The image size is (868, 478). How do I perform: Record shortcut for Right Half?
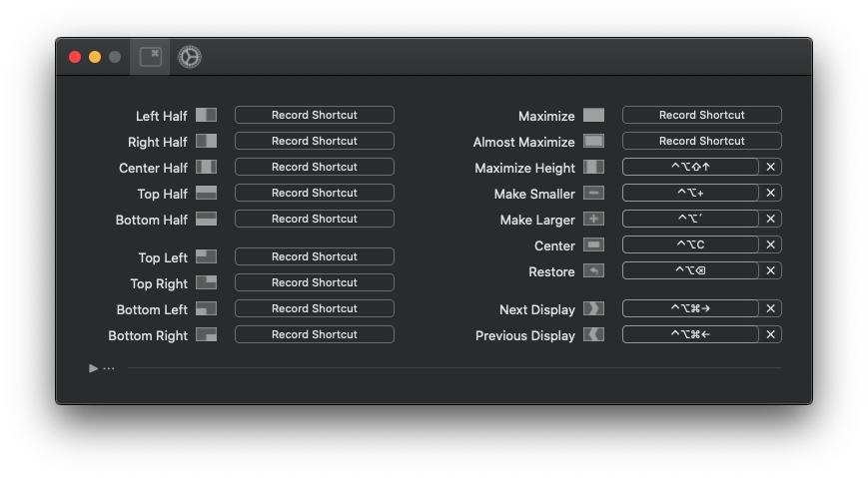315,141
